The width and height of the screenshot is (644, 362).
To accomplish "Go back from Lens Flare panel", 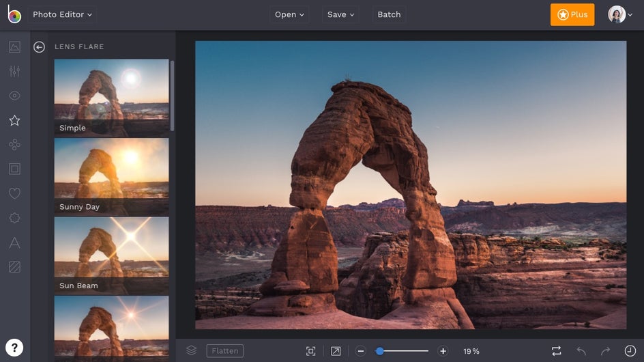I will tap(39, 47).
